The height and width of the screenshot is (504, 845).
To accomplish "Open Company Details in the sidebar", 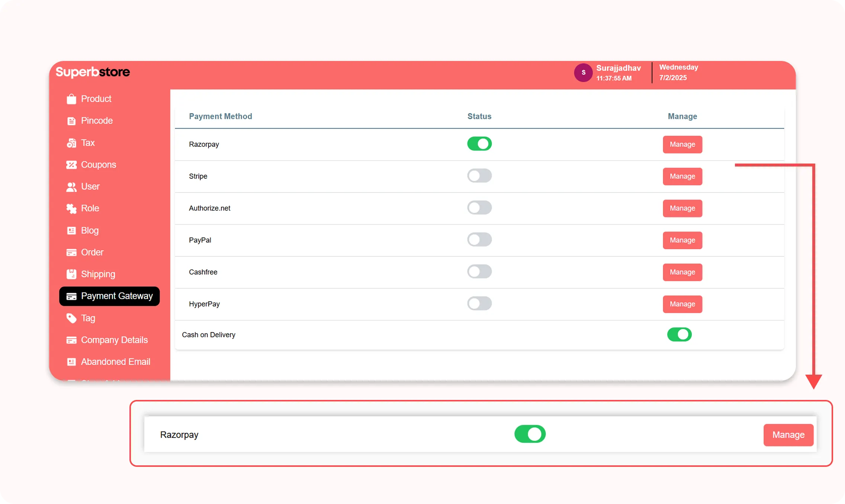I will 114,340.
